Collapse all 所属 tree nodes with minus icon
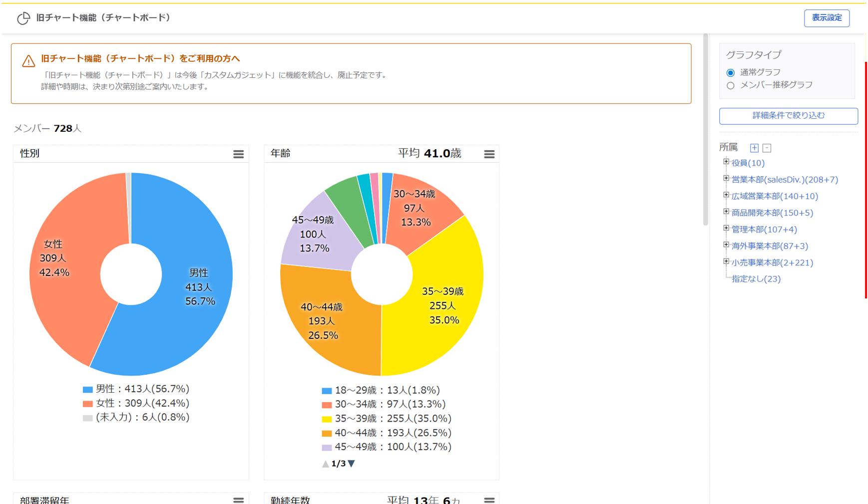This screenshot has width=868, height=504. (767, 148)
